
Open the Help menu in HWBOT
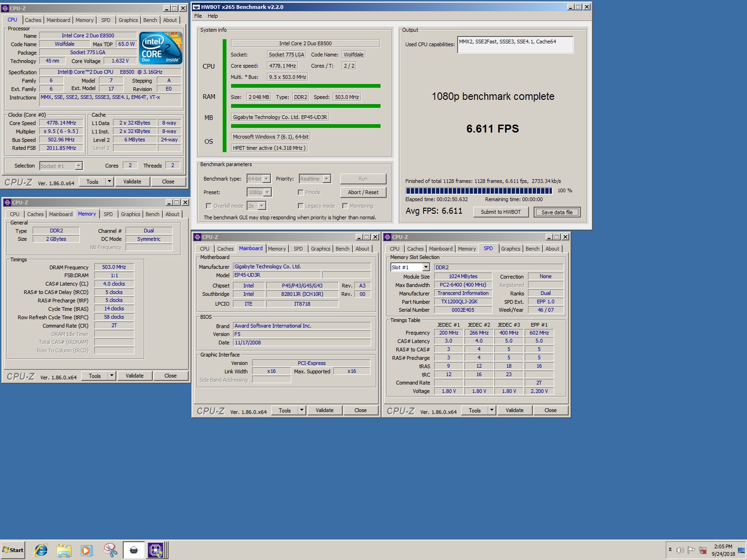click(x=213, y=16)
